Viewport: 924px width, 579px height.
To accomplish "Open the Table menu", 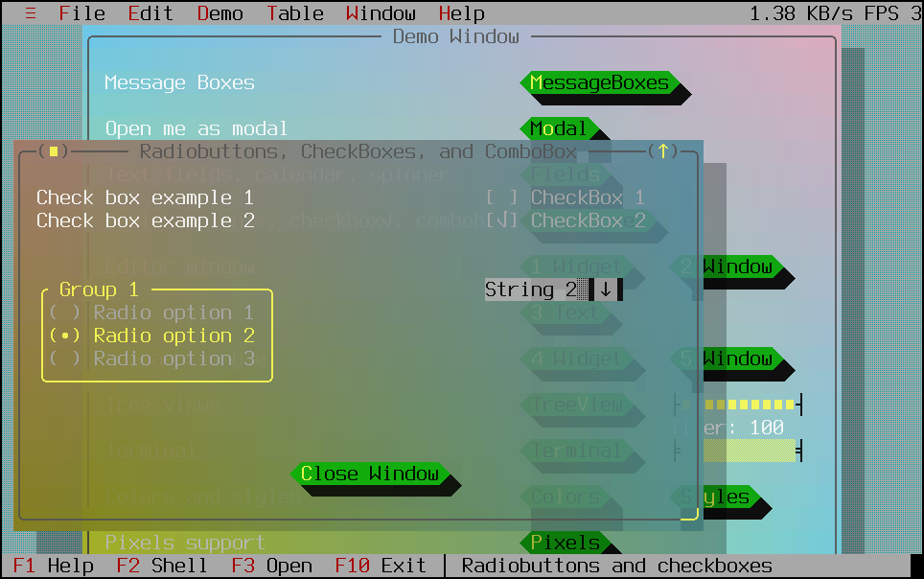I will click(295, 13).
